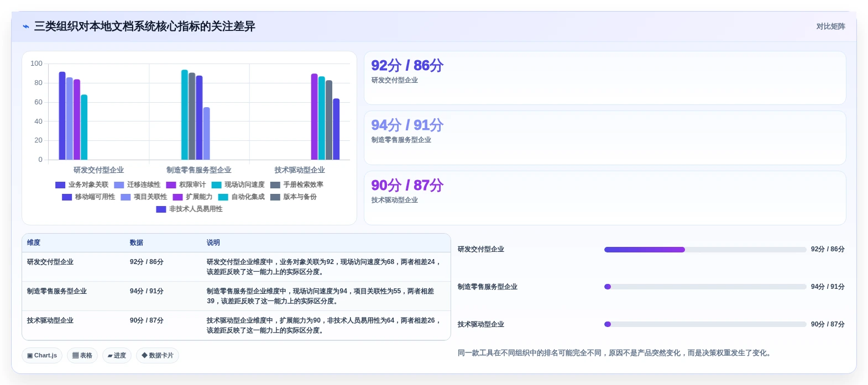Open the 90分 / 87分 data card
The image size is (868, 385).
click(x=605, y=198)
